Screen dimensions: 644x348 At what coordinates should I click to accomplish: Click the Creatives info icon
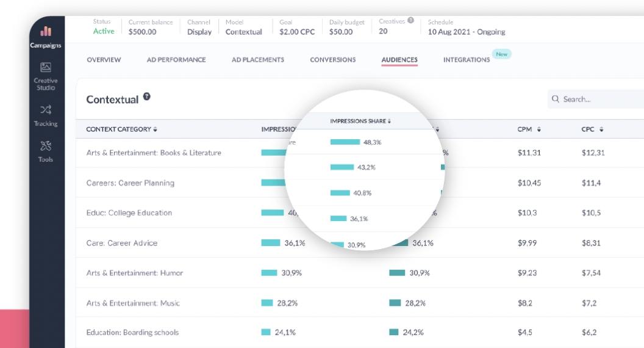[411, 21]
